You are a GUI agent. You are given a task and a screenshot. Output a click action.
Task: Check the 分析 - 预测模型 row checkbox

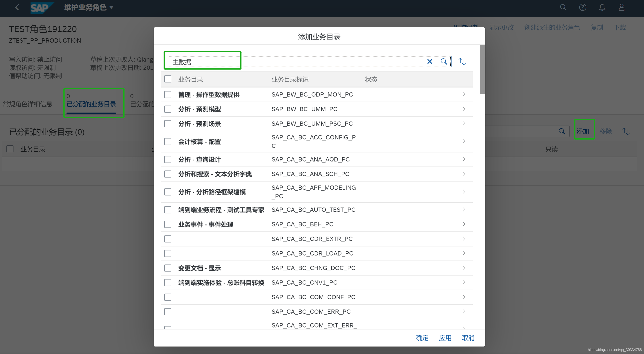168,109
